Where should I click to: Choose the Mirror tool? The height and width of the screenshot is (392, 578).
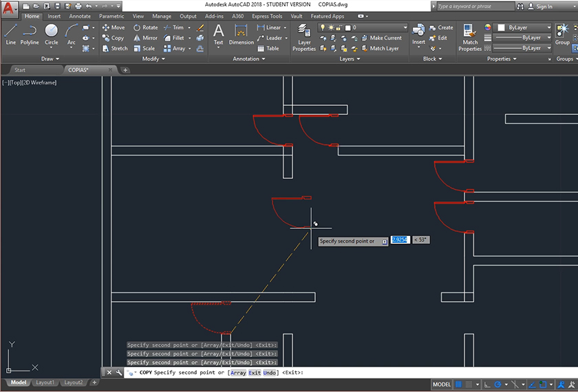click(144, 38)
